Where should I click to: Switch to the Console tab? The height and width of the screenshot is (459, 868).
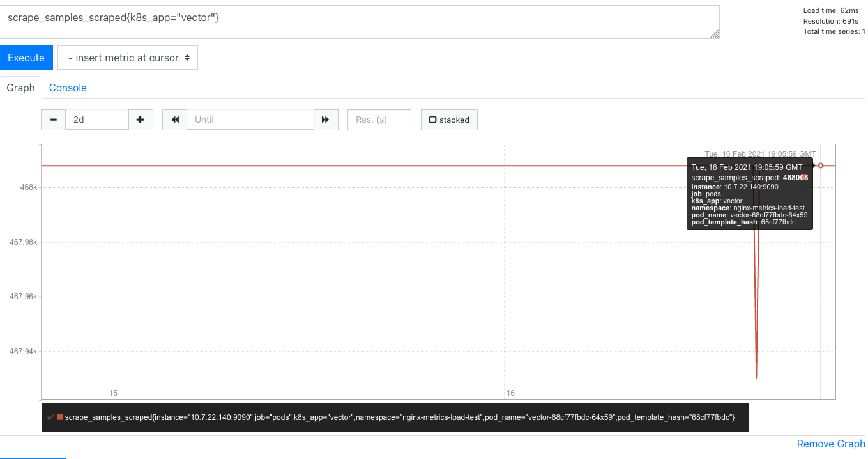click(x=68, y=88)
